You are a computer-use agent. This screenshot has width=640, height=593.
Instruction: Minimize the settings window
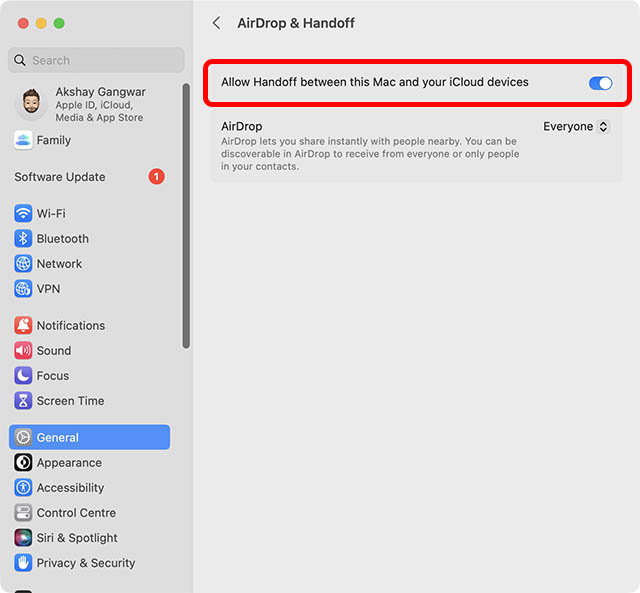[x=41, y=23]
